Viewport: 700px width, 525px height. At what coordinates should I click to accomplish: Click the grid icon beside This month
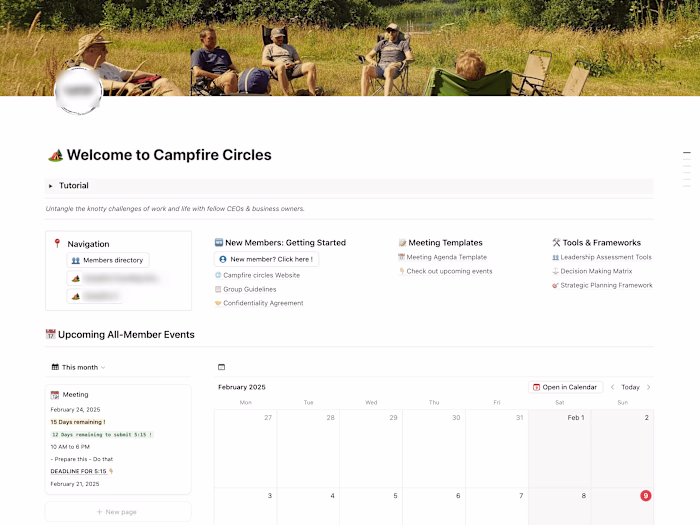point(55,367)
